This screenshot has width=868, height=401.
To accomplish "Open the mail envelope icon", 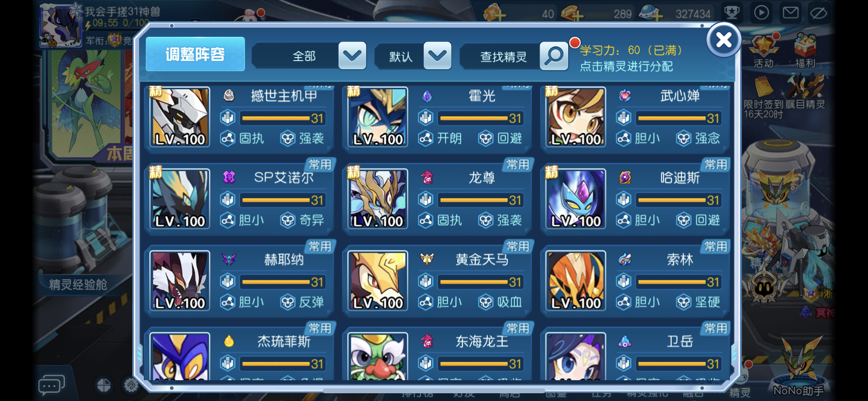I will (x=790, y=13).
